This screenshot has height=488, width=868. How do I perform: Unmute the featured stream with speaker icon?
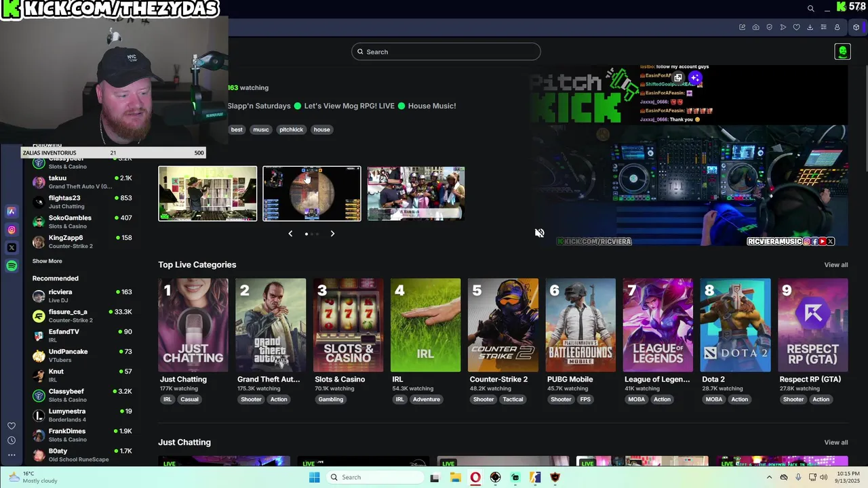point(539,233)
